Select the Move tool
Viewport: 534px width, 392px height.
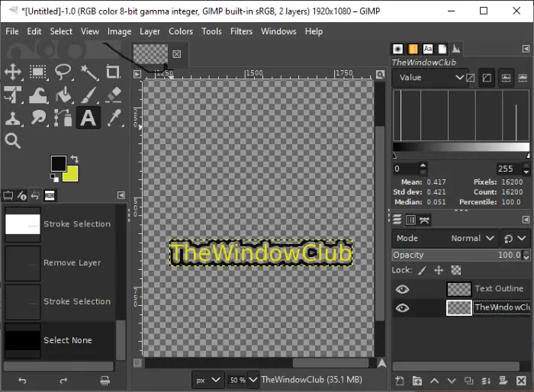click(x=13, y=72)
